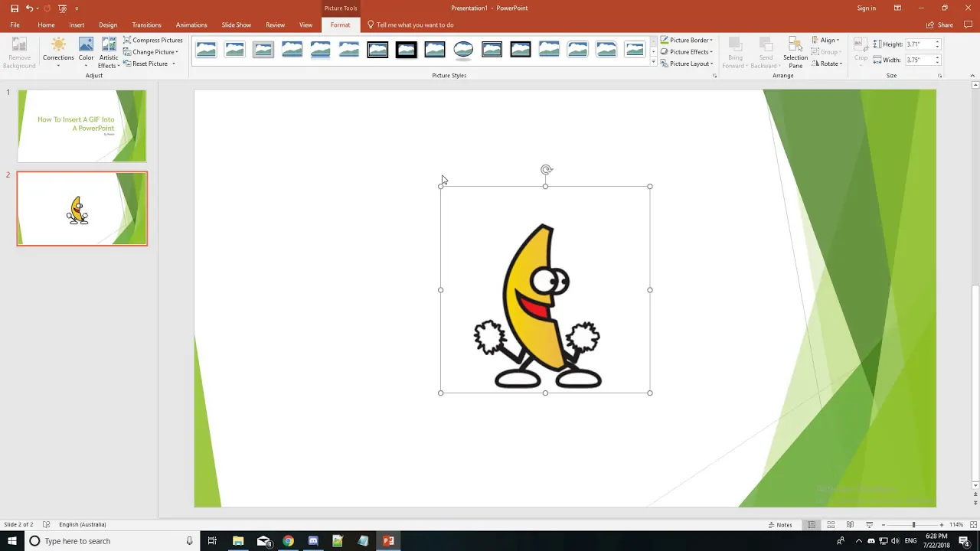Select slide 1 thumbnail
This screenshot has width=980, height=551.
[x=82, y=126]
